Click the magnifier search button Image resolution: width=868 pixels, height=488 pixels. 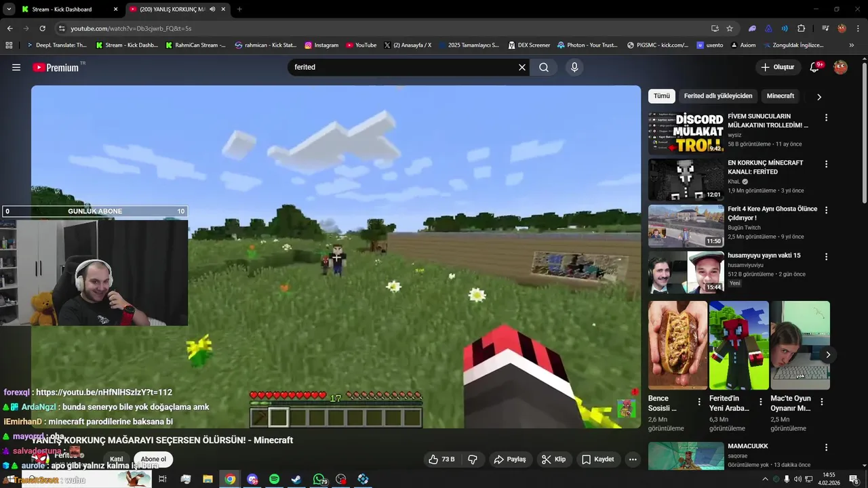(544, 67)
